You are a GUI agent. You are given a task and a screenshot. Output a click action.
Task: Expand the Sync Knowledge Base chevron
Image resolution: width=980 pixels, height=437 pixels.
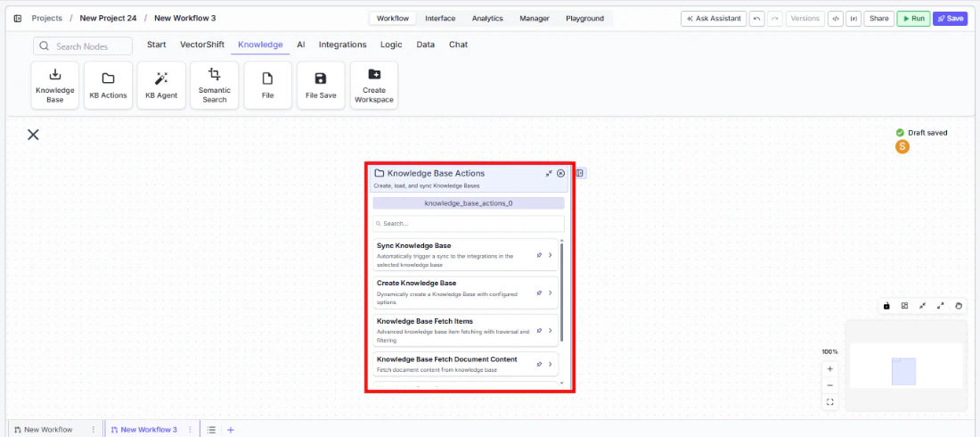550,255
